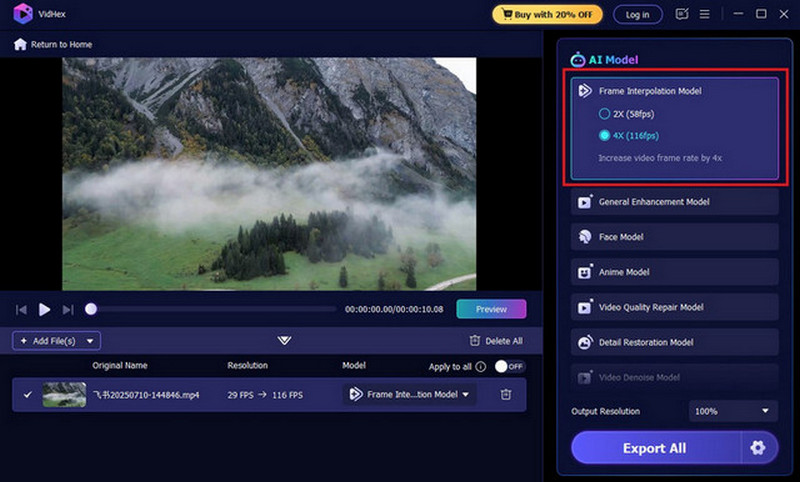Minimize the VidHex window
This screenshot has height=482, width=800.
point(738,14)
